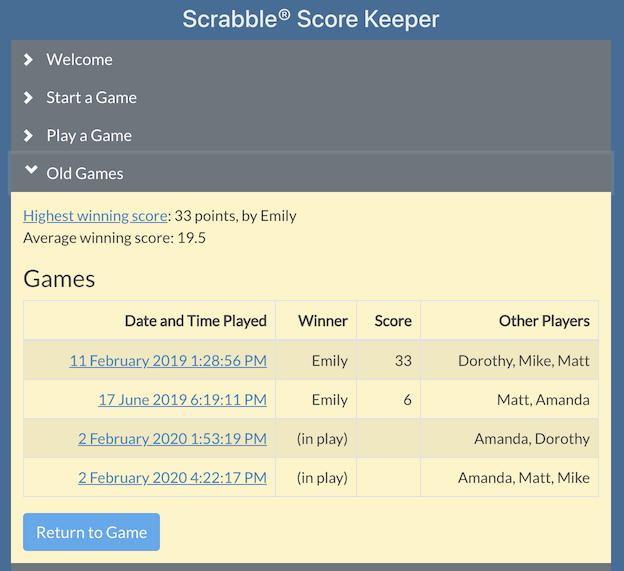The height and width of the screenshot is (571, 624).
Task: Expand the Play a Game chevron
Action: (x=28, y=136)
